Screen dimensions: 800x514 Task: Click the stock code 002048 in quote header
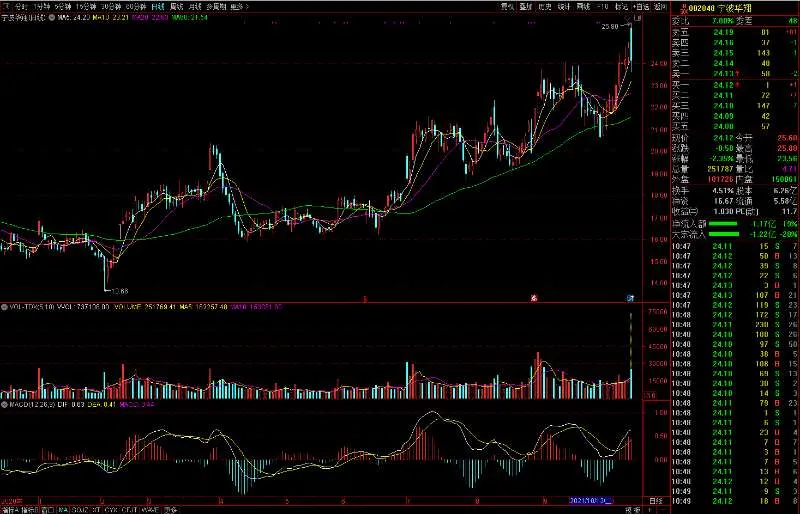point(702,8)
